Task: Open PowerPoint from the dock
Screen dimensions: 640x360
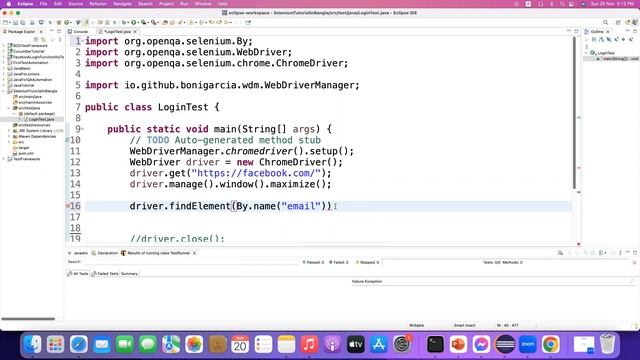Action: click(458, 344)
